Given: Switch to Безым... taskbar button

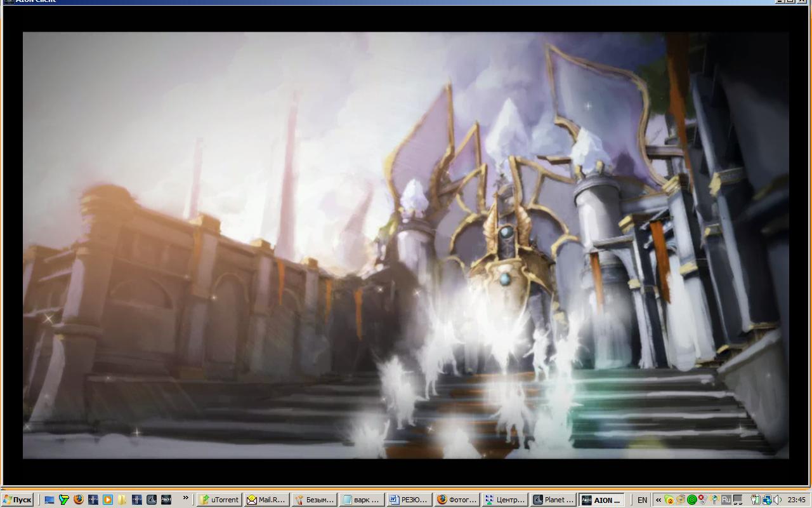Looking at the screenshot, I should (x=314, y=500).
